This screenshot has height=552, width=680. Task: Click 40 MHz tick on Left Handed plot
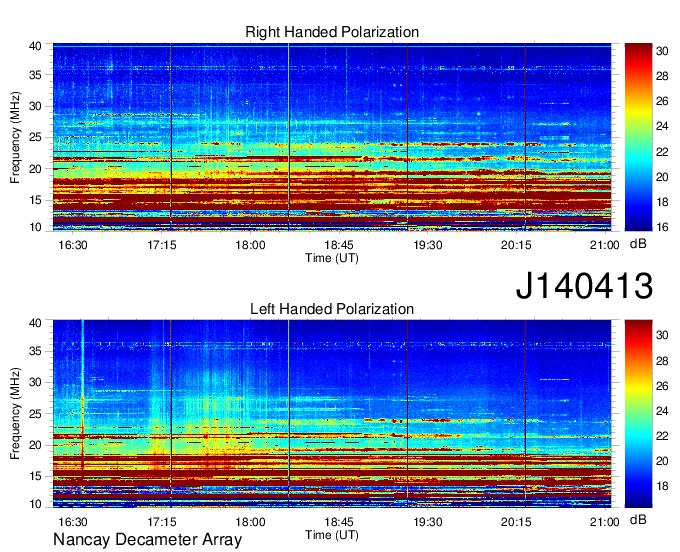(35, 323)
